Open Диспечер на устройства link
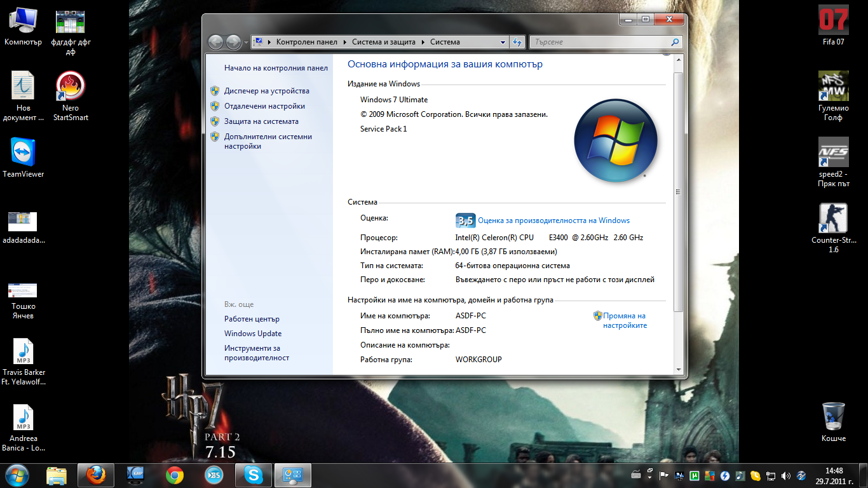The width and height of the screenshot is (868, 488). 267,91
